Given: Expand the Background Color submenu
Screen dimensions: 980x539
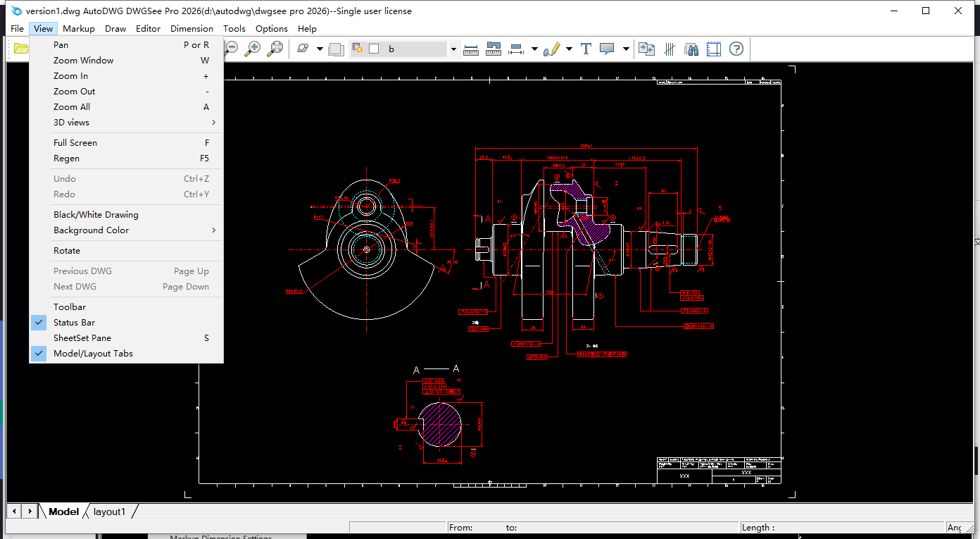Looking at the screenshot, I should [127, 230].
